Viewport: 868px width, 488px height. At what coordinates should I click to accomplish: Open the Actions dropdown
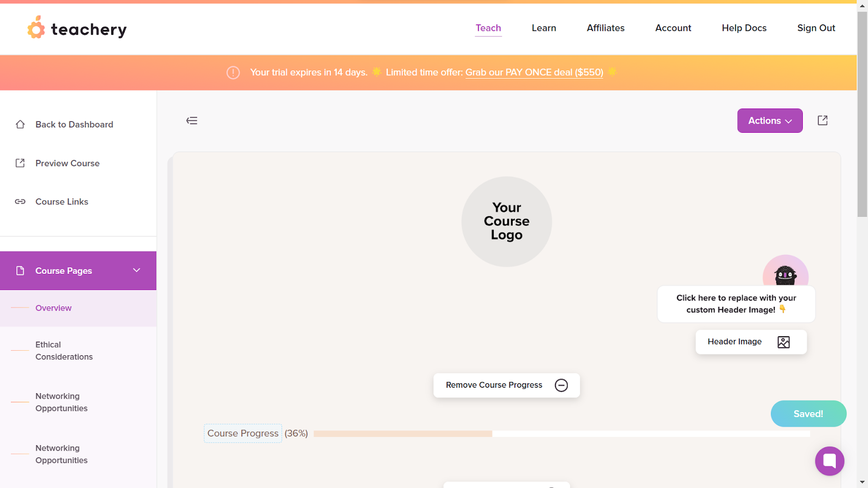pos(769,120)
